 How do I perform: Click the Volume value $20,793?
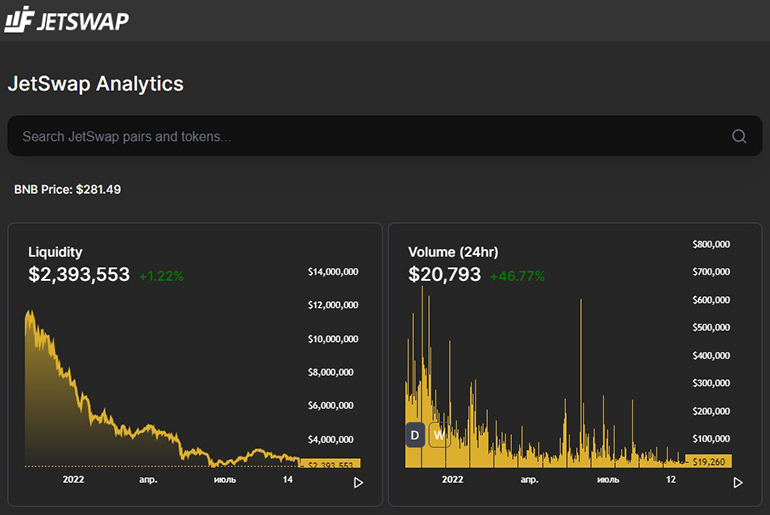444,274
